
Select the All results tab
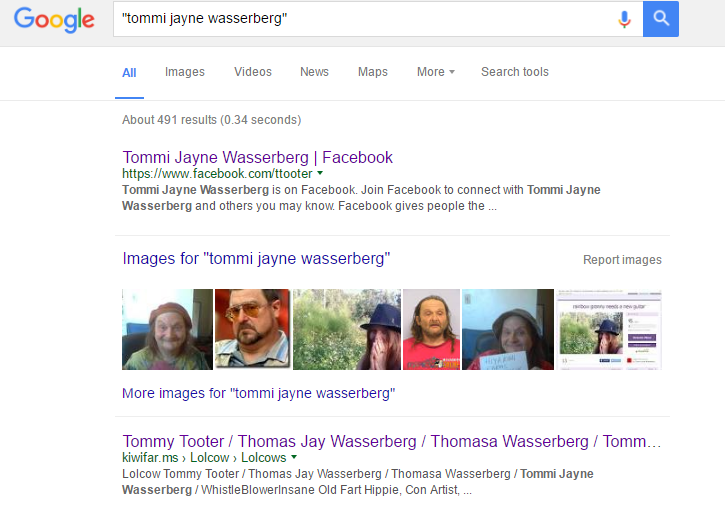[129, 73]
